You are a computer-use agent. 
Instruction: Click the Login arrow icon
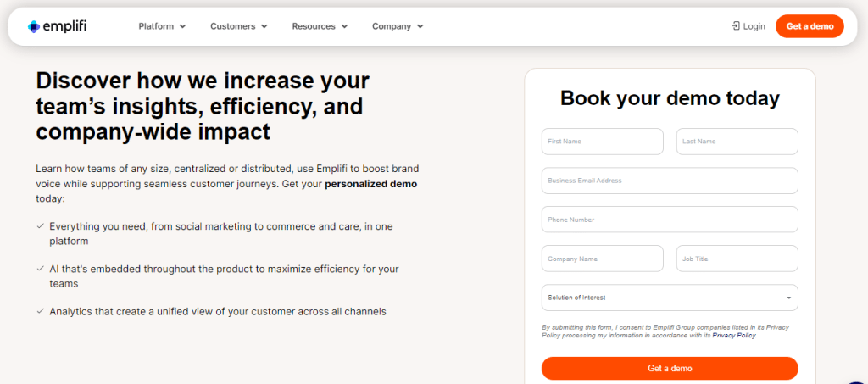pos(735,26)
